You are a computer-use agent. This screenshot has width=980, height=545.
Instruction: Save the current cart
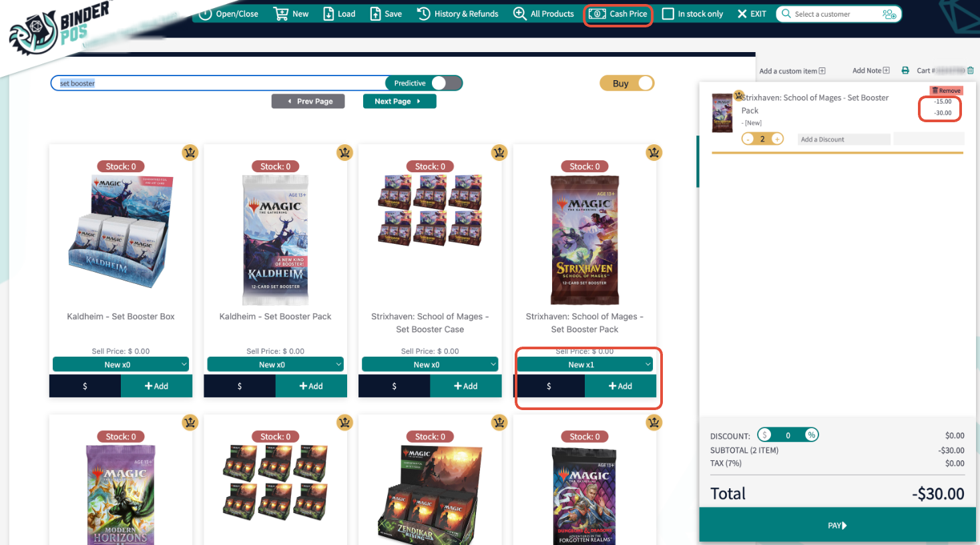click(386, 13)
